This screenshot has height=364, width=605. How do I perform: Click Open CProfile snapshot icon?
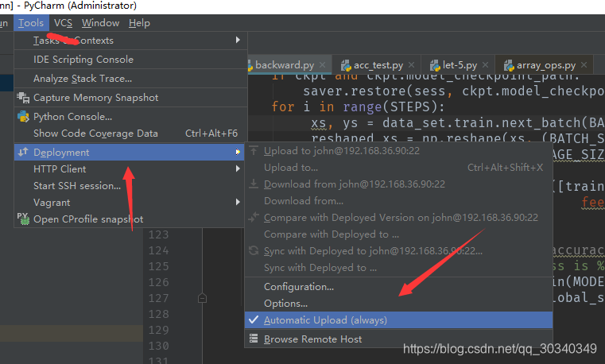pos(23,219)
